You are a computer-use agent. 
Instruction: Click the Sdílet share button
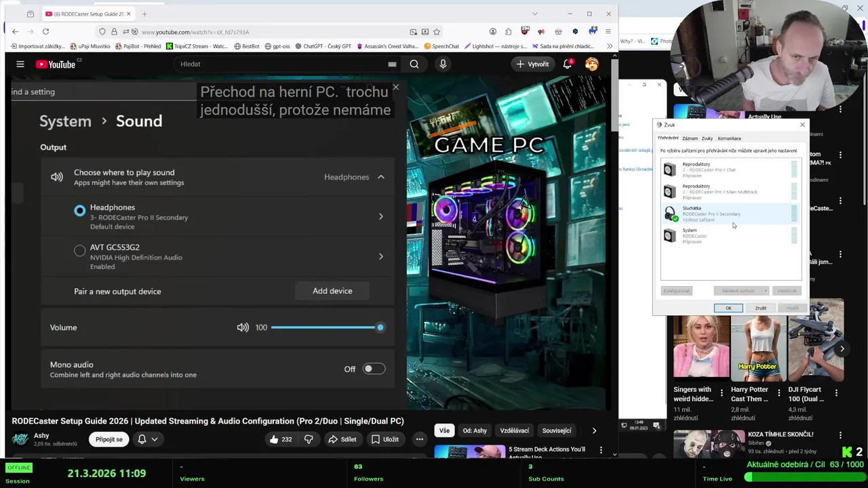[342, 439]
